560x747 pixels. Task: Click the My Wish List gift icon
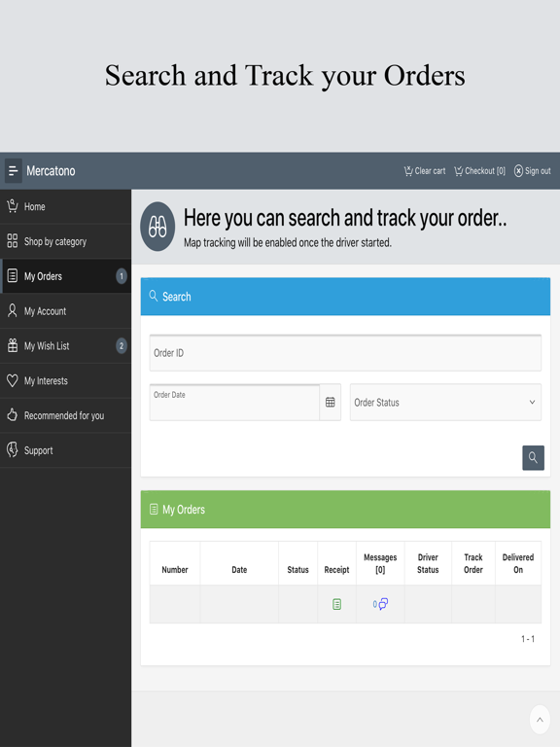(x=13, y=345)
